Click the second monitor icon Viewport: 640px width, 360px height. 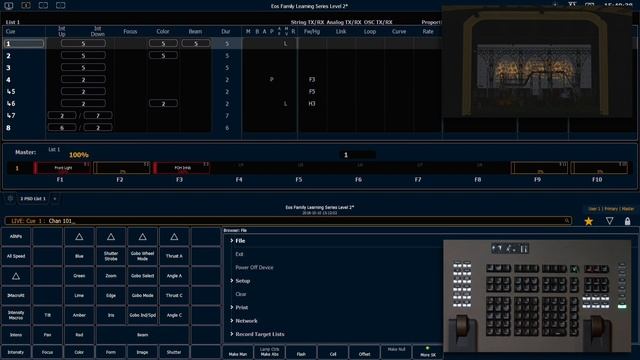[26, 5]
